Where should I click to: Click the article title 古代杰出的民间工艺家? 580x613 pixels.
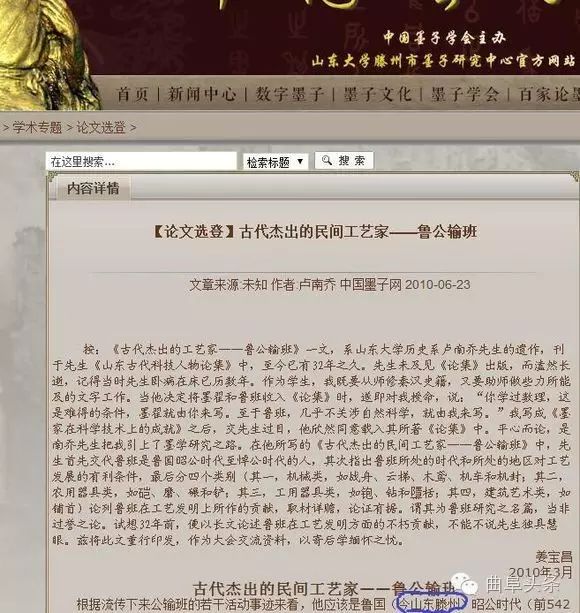pos(315,231)
